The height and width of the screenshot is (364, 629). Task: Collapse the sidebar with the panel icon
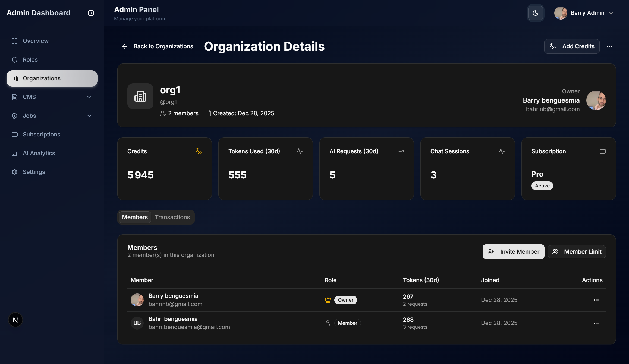tap(91, 13)
